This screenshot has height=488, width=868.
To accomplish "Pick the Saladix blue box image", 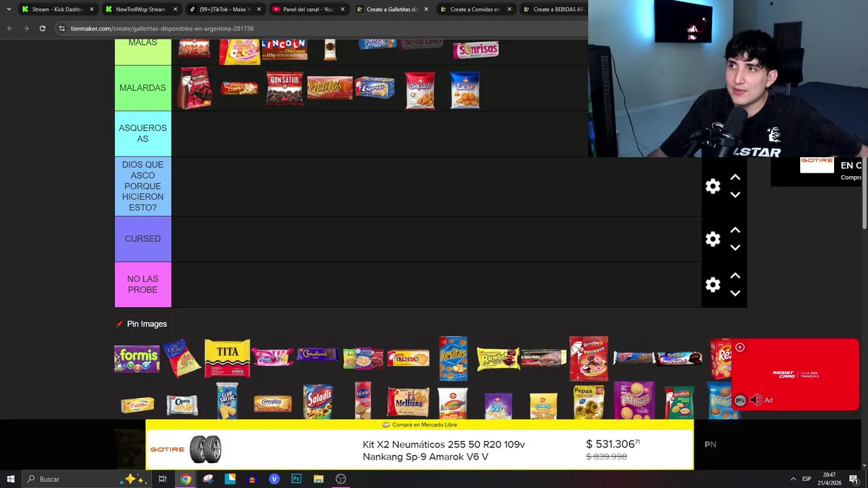I will [x=317, y=402].
